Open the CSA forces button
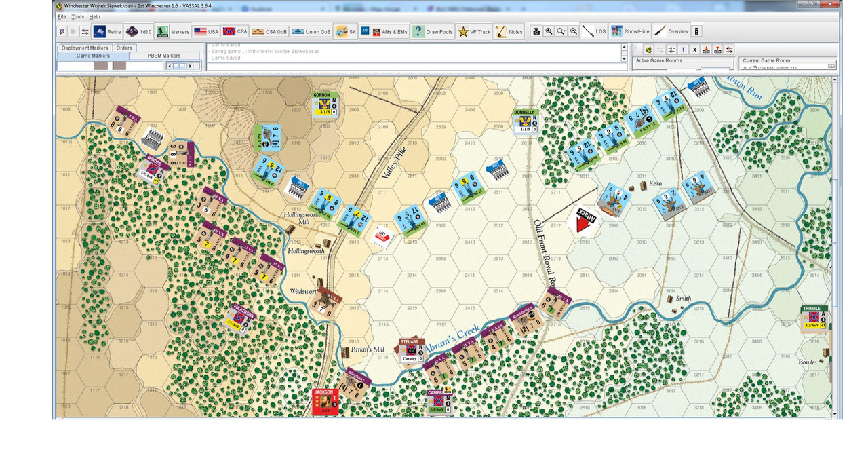868x473 pixels. (235, 31)
